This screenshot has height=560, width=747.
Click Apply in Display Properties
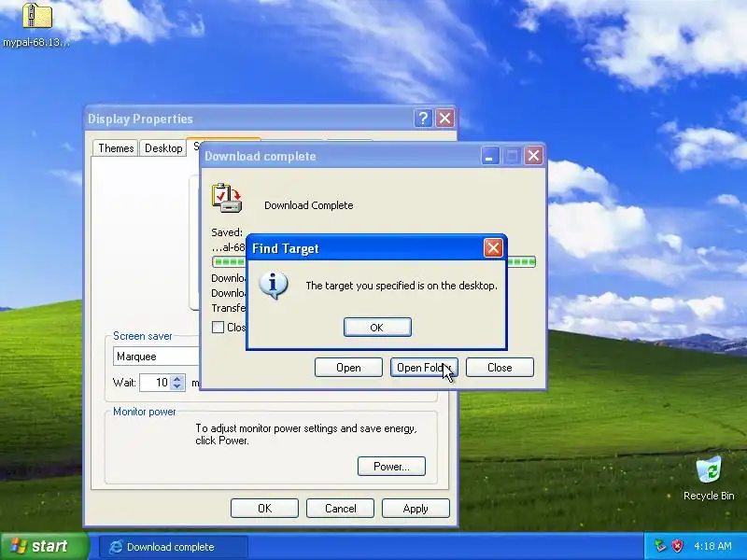(416, 508)
